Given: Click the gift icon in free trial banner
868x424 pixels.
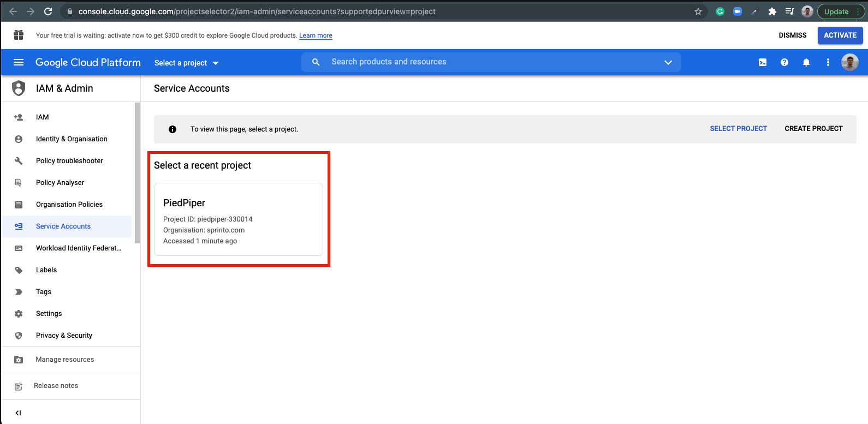Looking at the screenshot, I should (19, 35).
